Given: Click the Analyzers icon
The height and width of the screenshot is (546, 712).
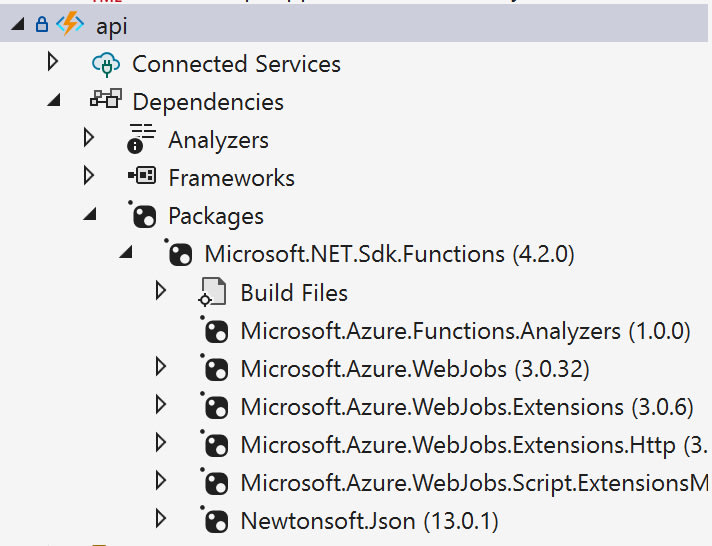Looking at the screenshot, I should pos(142,140).
